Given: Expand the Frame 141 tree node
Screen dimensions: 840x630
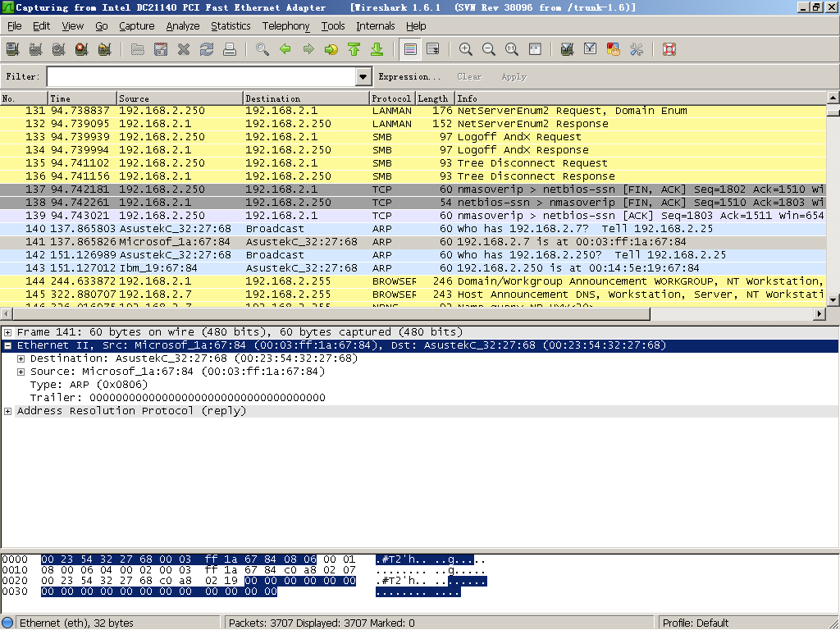Looking at the screenshot, I should 8,333.
